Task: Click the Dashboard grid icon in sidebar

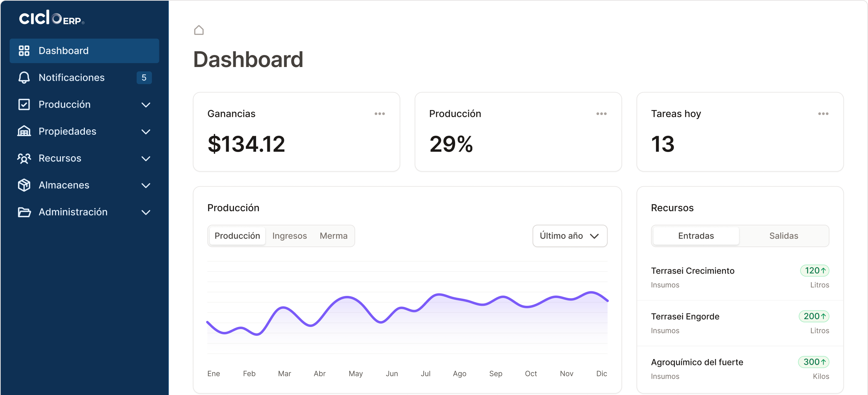Action: [24, 51]
